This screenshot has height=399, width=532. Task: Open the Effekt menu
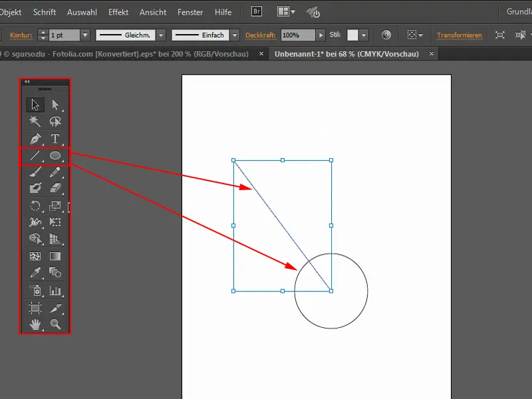(118, 12)
